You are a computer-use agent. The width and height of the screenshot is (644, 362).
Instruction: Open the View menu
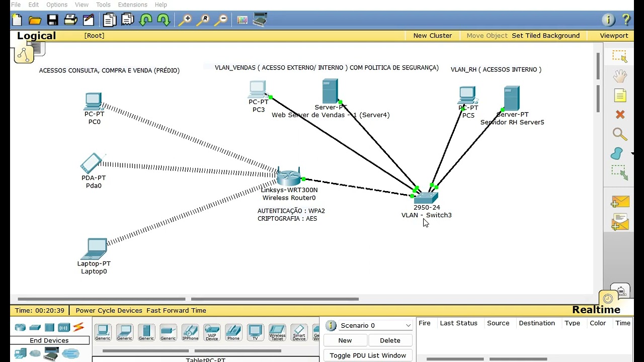pos(82,5)
